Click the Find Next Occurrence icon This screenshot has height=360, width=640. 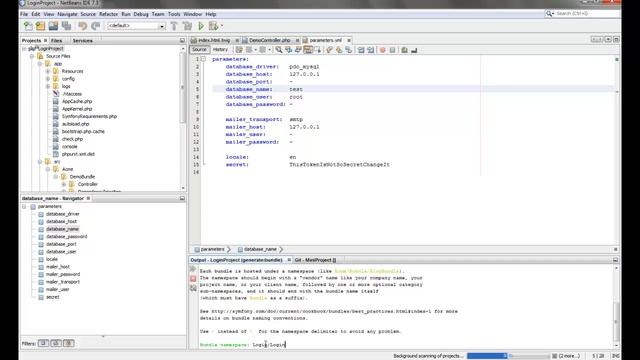click(298, 50)
